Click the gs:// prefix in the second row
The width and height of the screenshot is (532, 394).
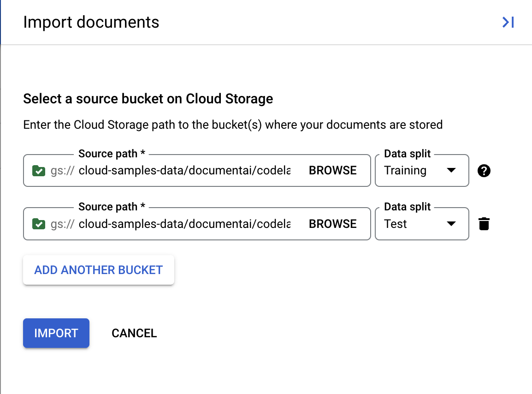pyautogui.click(x=62, y=224)
